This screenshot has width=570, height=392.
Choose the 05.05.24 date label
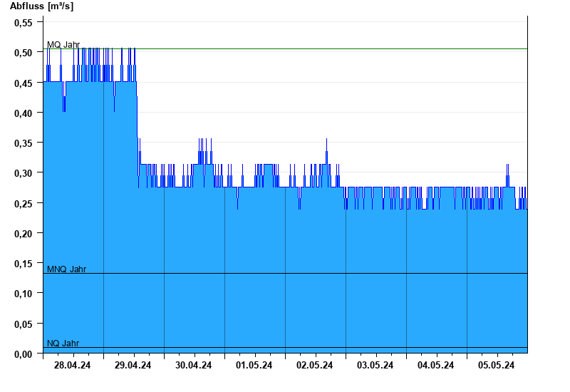tap(497, 366)
